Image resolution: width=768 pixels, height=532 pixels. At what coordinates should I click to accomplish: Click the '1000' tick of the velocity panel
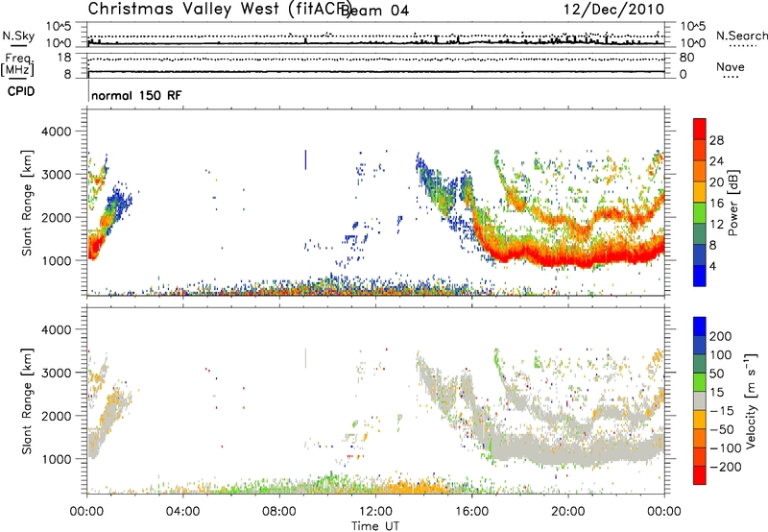click(x=56, y=459)
